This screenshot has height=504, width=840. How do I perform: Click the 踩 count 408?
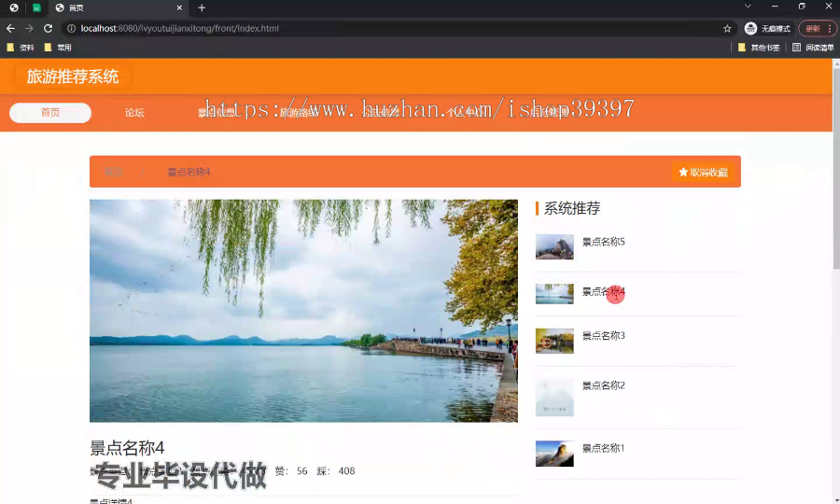346,470
